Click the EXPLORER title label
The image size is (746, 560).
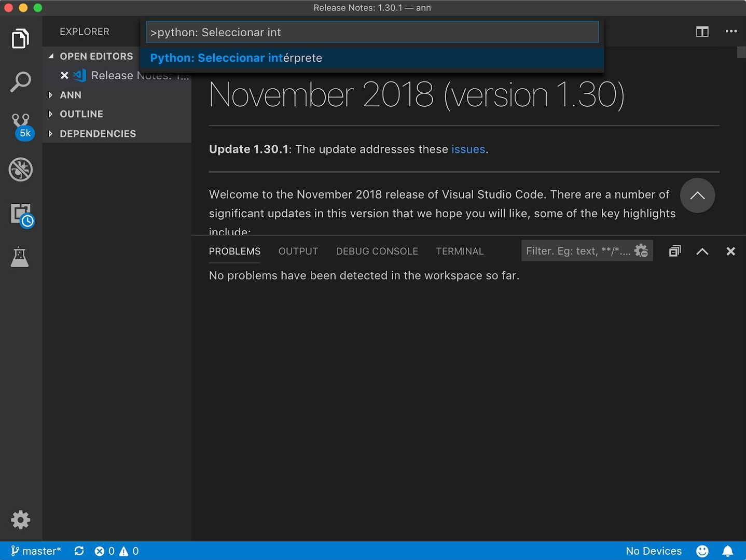[85, 32]
